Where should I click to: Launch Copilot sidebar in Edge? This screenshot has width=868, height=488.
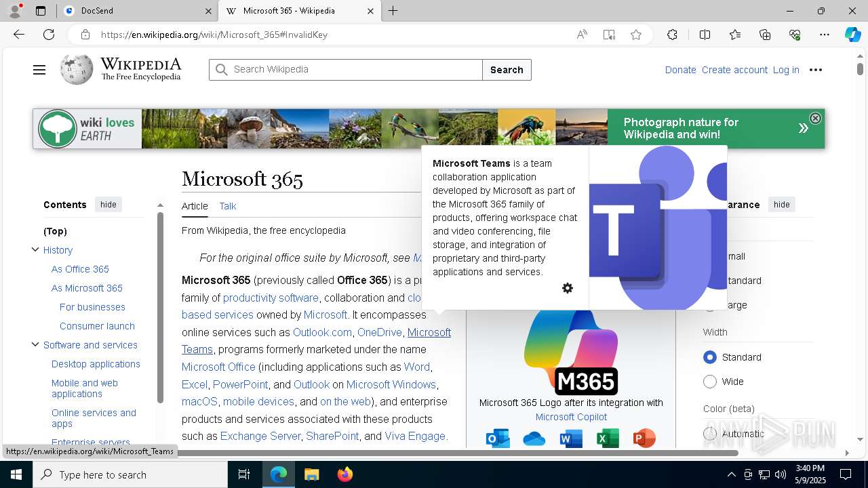click(x=852, y=35)
